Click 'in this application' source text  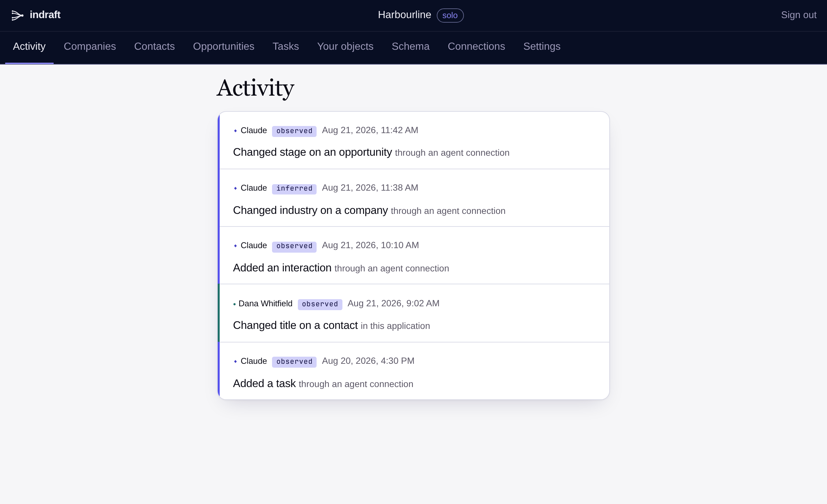(x=395, y=326)
